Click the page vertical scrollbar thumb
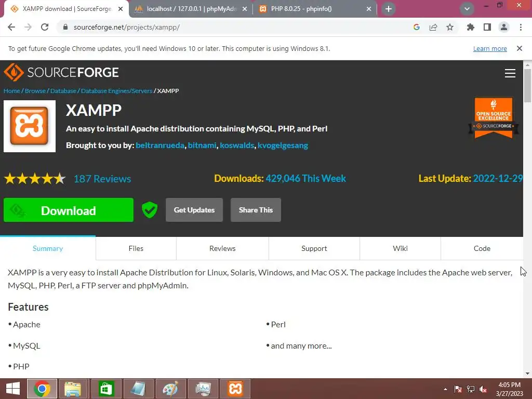 (527, 85)
